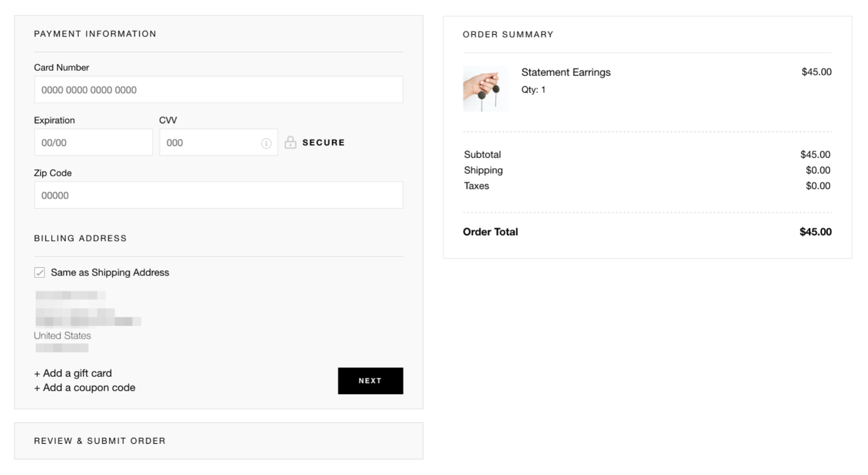Click the NEXT button
868x475 pixels.
[370, 380]
